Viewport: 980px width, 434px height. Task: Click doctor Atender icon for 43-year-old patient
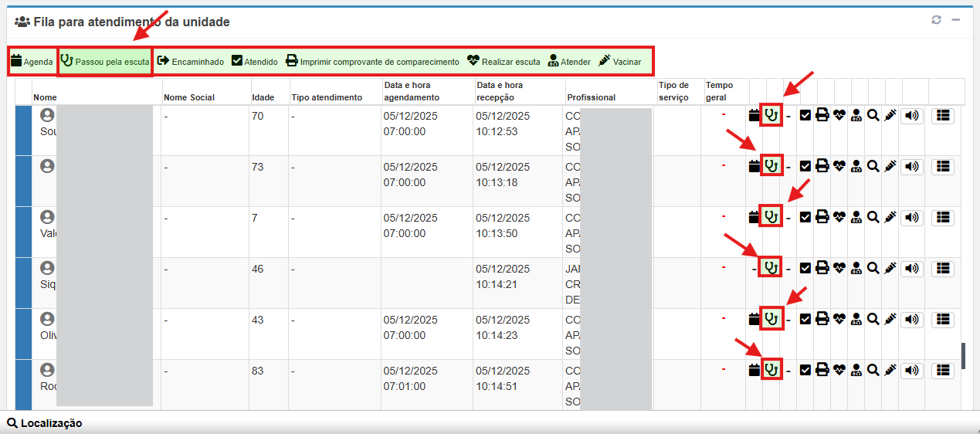[x=856, y=319]
